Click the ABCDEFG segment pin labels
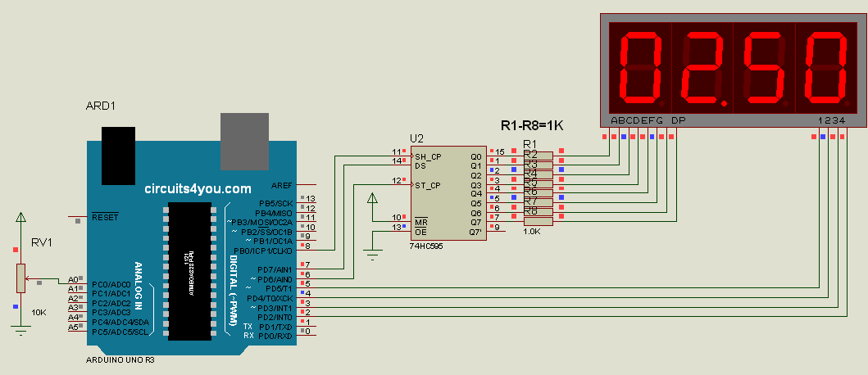868x375 pixels. [x=637, y=120]
